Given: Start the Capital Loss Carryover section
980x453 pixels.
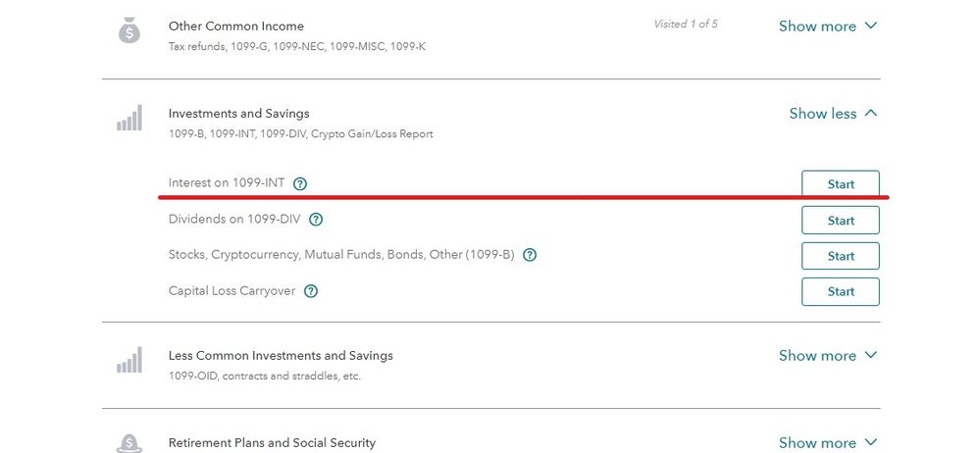Looking at the screenshot, I should [x=840, y=291].
